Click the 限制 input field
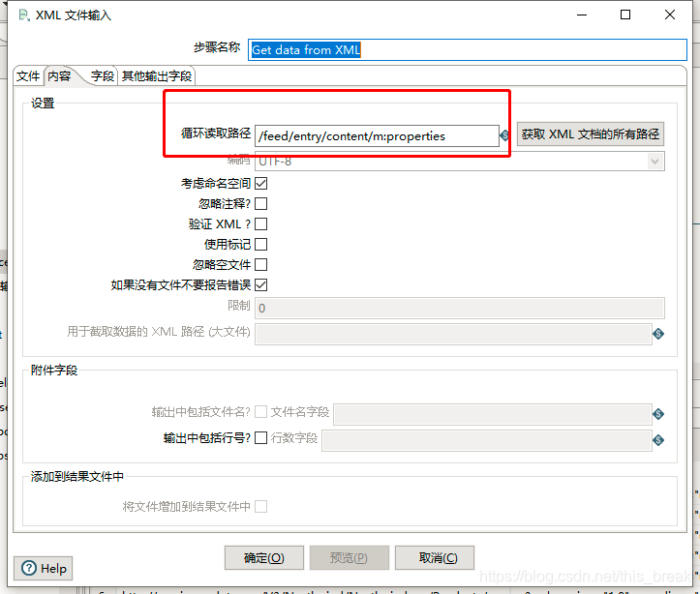Viewport: 700px width, 594px height. tap(459, 309)
